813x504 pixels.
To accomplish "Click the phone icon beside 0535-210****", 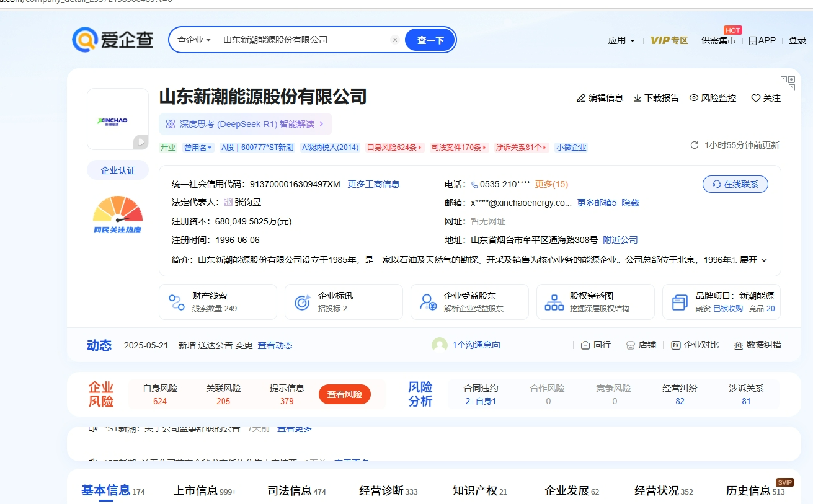I will pos(474,184).
